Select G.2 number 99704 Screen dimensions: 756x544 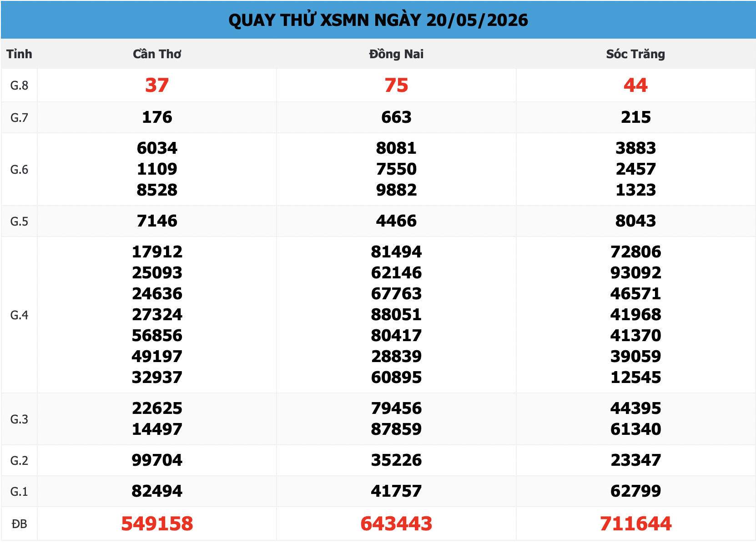(x=157, y=460)
